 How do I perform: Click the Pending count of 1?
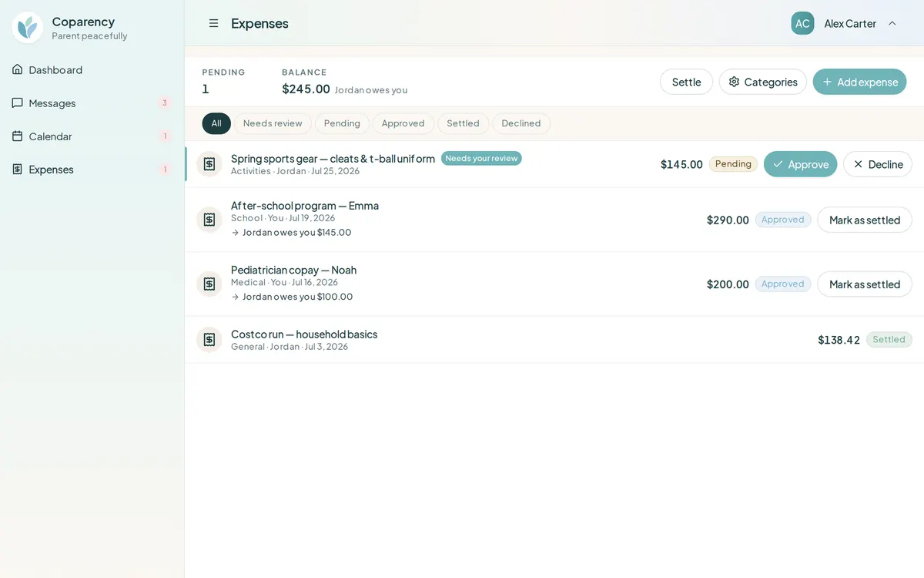tap(206, 89)
